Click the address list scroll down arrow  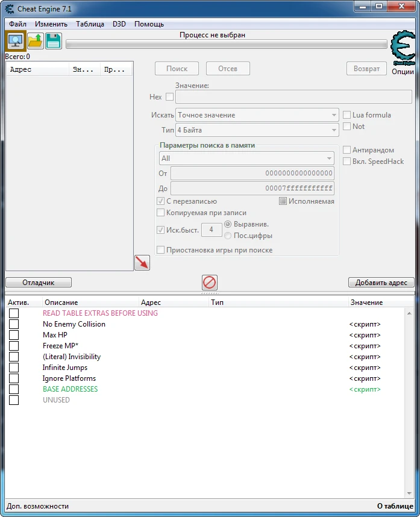point(409,493)
